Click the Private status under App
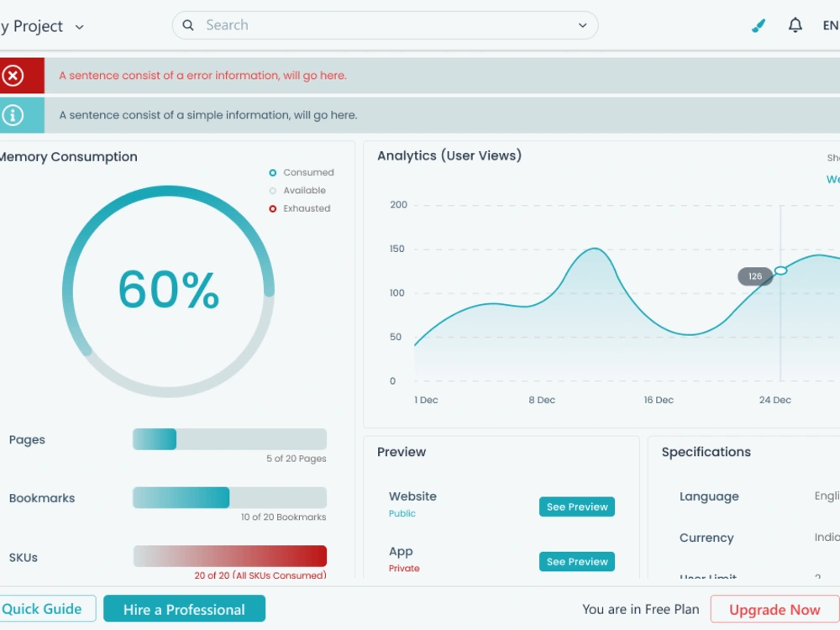Image resolution: width=840 pixels, height=630 pixels. pyautogui.click(x=404, y=569)
